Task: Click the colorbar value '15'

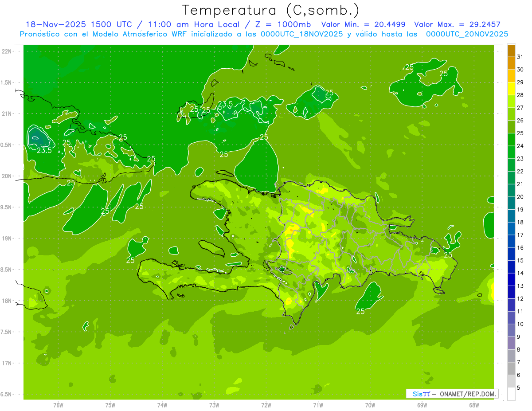Action: 520,261
